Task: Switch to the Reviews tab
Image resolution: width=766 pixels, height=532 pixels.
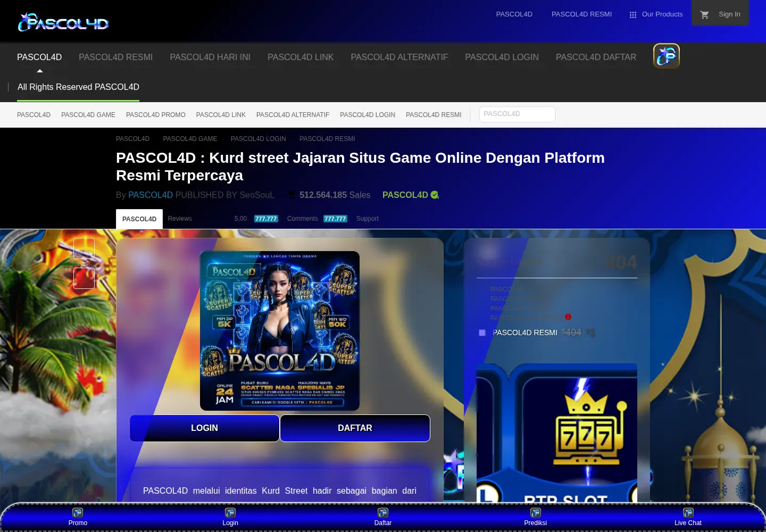Action: [180, 219]
